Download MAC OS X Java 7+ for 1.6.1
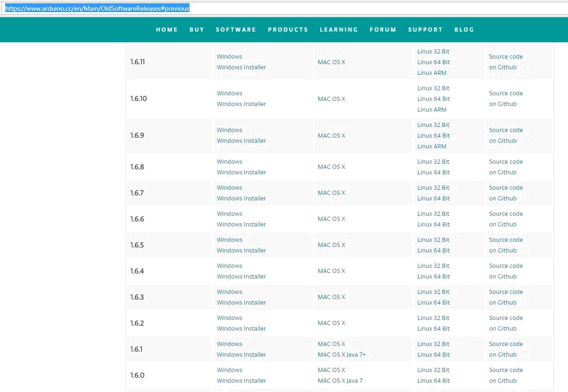The image size is (568, 392). pos(342,355)
